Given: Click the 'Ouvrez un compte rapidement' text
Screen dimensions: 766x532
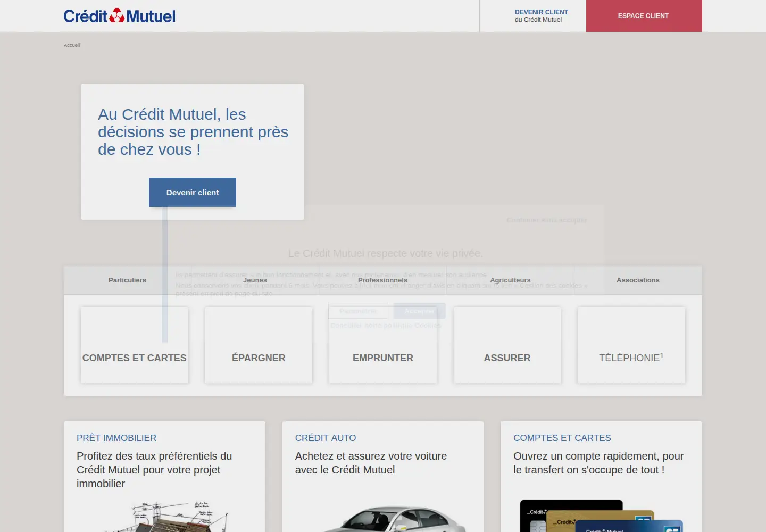Looking at the screenshot, I should (598, 463).
